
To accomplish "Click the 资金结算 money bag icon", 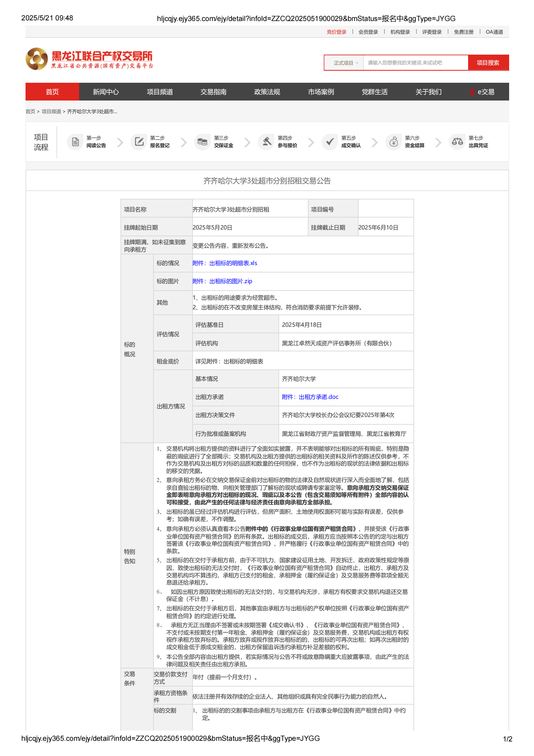I will 393,142.
